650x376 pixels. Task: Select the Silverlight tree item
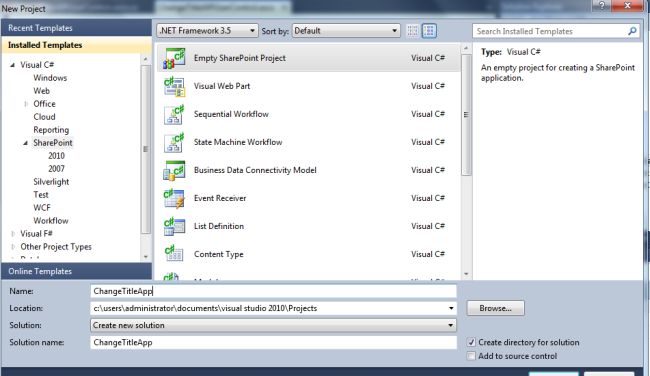pos(51,182)
